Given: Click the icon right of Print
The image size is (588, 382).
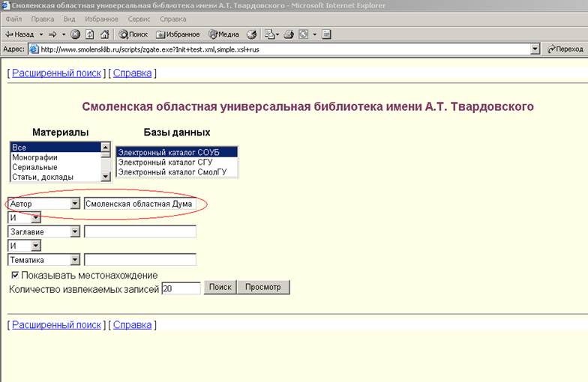Looking at the screenshot, I should pyautogui.click(x=303, y=34).
